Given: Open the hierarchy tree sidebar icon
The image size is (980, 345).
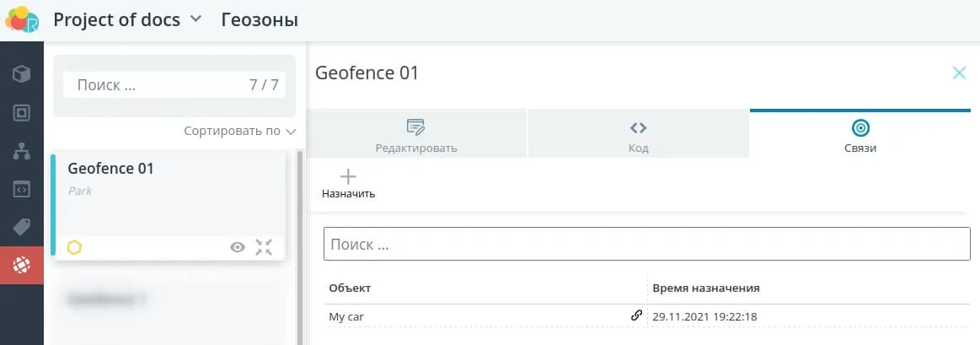Looking at the screenshot, I should [x=22, y=151].
